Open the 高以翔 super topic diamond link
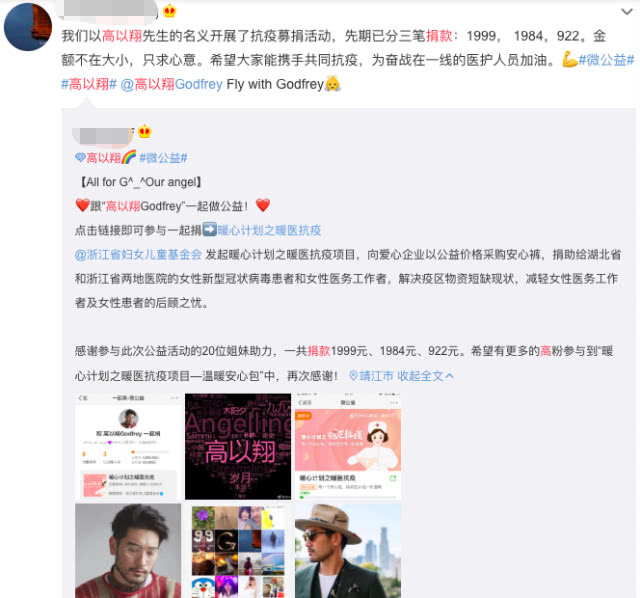 [105, 158]
